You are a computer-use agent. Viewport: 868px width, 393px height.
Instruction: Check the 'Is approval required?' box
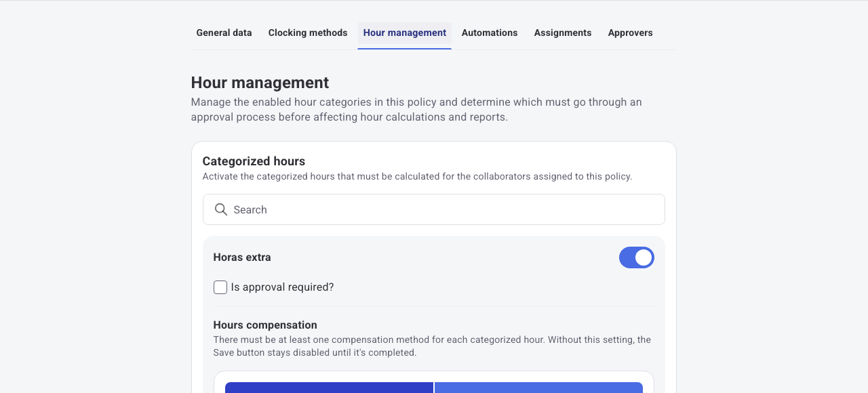pyautogui.click(x=220, y=287)
